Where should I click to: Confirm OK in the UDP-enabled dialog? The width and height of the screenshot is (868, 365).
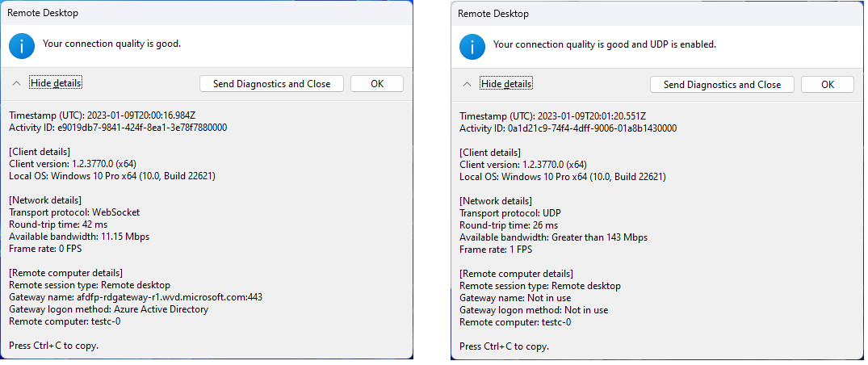[x=828, y=84]
